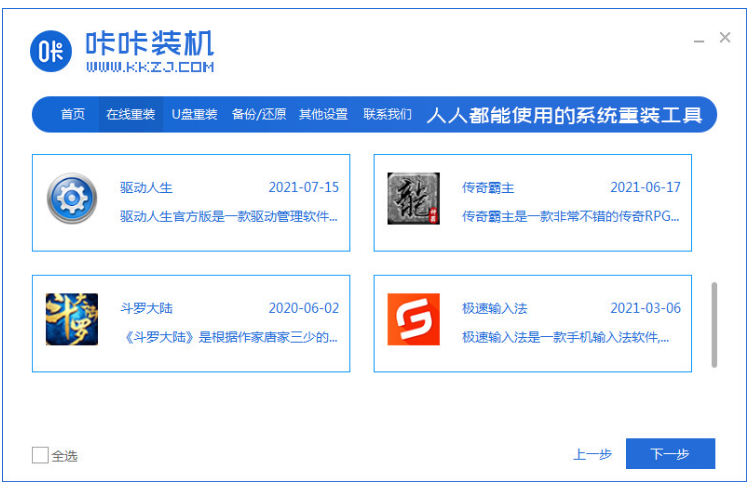Open the 其他设置 tab
The width and height of the screenshot is (753, 487).
pyautogui.click(x=323, y=114)
